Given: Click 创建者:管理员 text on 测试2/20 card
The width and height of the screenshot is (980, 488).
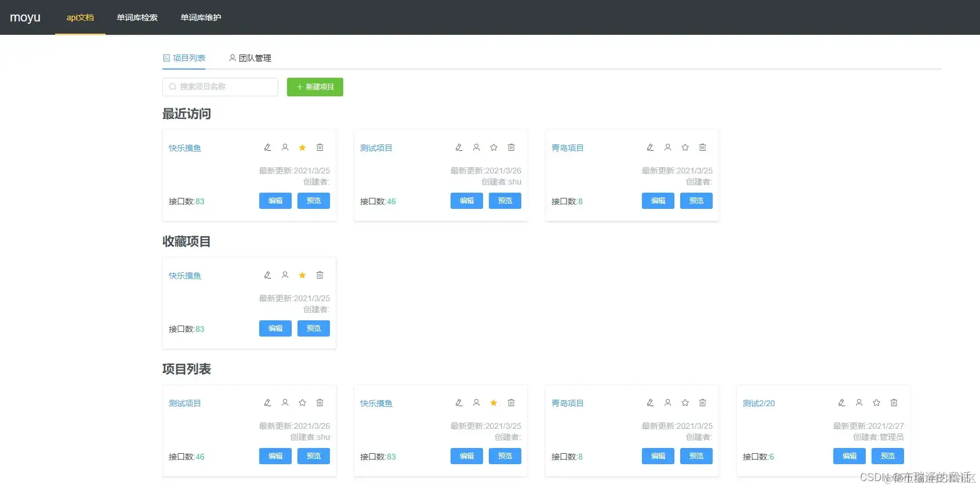Looking at the screenshot, I should [x=879, y=437].
